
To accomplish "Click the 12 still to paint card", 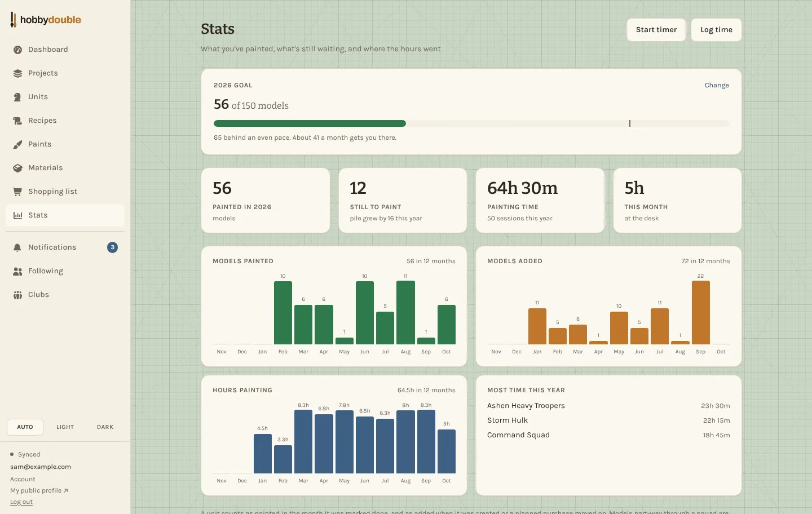I will tap(403, 200).
